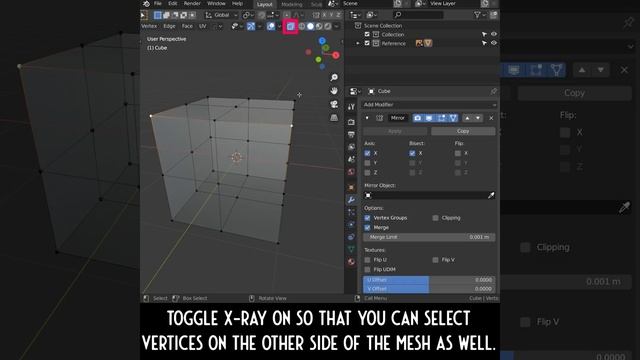640x360 pixels.
Task: Enable Axis Z checkbox
Action: tap(367, 173)
